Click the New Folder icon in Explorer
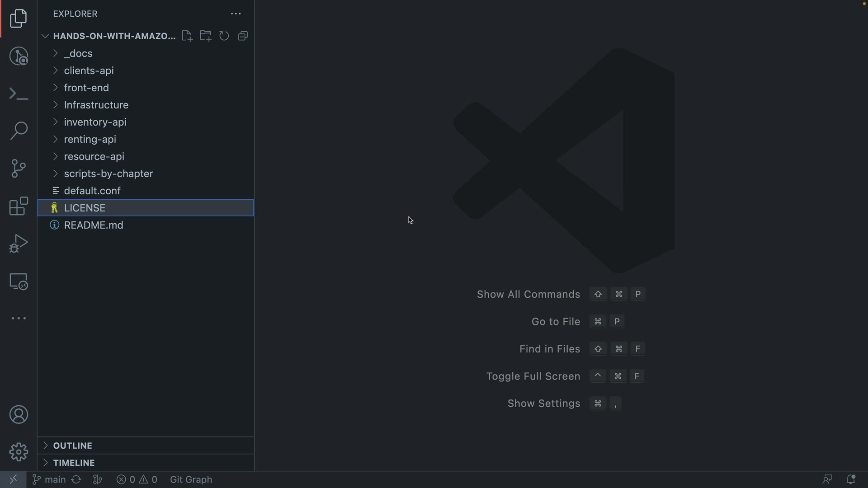868x488 pixels. click(206, 36)
